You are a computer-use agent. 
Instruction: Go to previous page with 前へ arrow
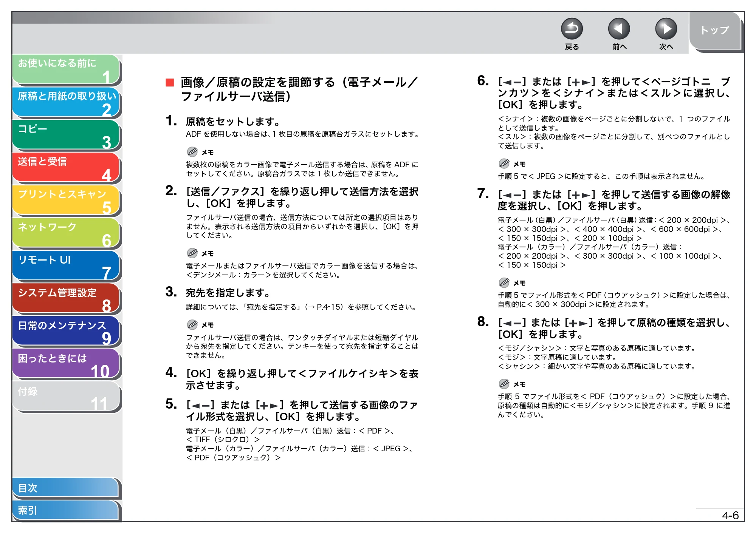click(x=619, y=29)
